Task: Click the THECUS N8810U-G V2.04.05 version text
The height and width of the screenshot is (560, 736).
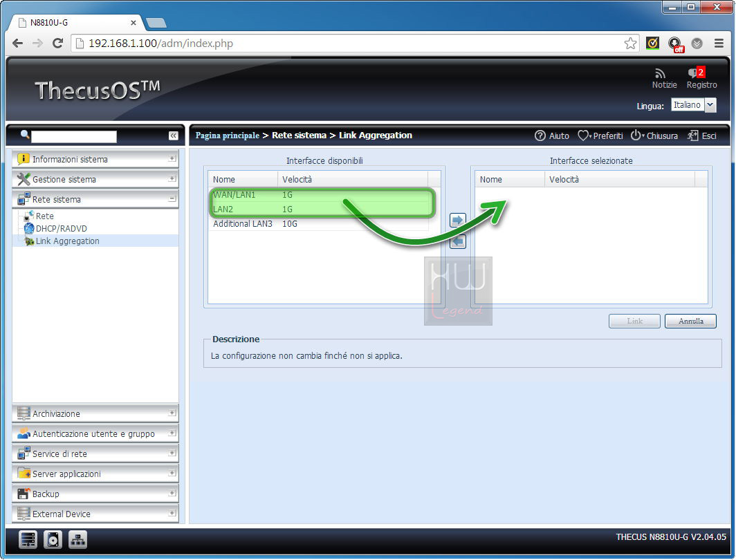Action: point(671,536)
